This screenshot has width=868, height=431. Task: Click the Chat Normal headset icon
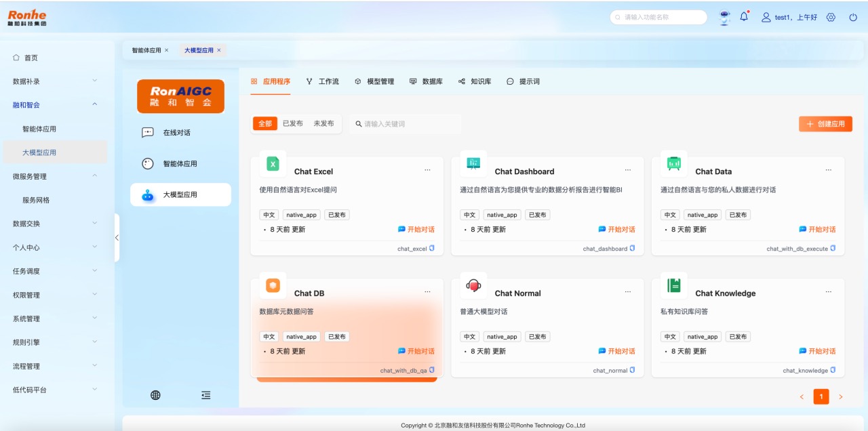pyautogui.click(x=473, y=285)
